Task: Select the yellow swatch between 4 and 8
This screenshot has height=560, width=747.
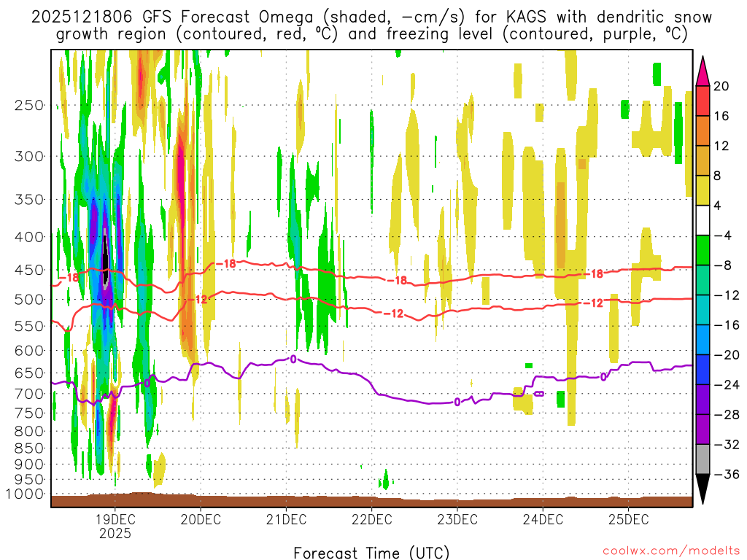Action: (x=704, y=190)
